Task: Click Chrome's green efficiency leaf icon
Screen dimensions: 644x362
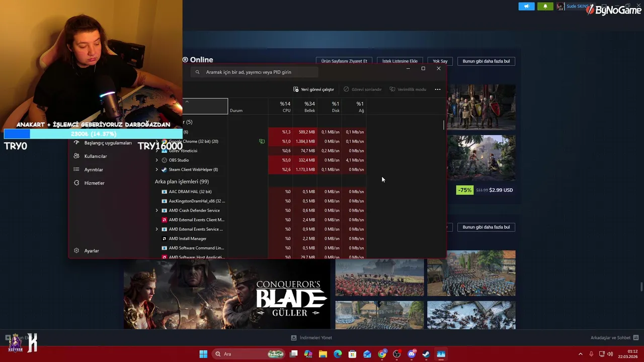Action: (x=262, y=141)
